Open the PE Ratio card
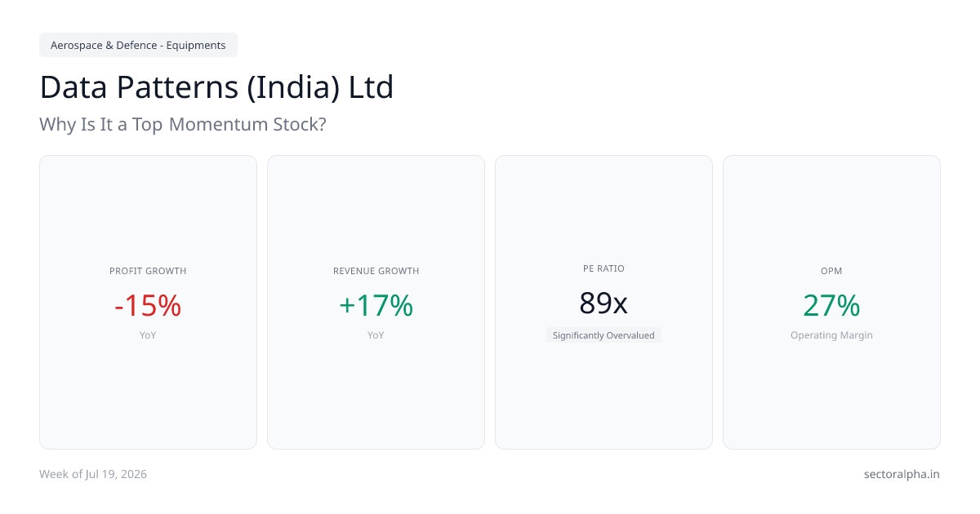The width and height of the screenshot is (980, 514). pos(604,302)
